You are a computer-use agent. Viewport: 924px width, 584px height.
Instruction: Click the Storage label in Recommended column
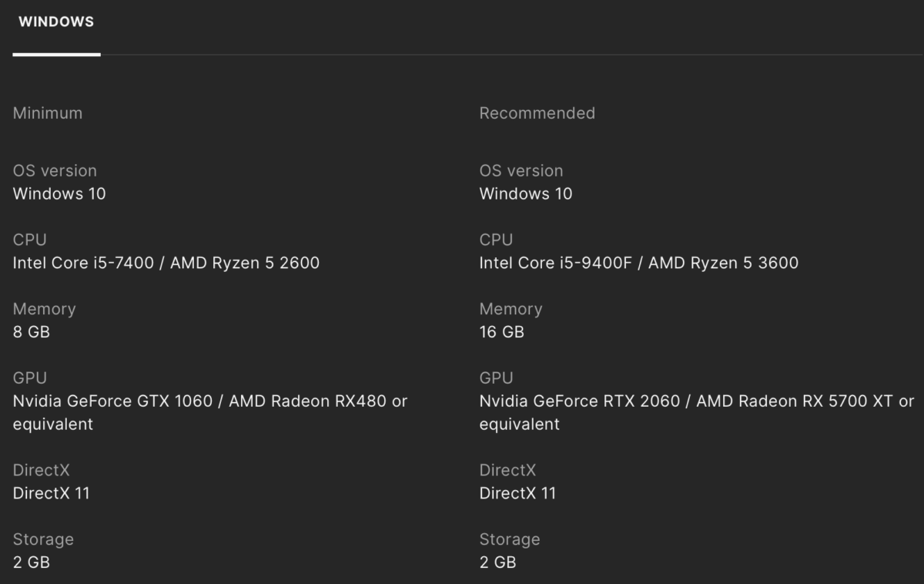coord(510,539)
